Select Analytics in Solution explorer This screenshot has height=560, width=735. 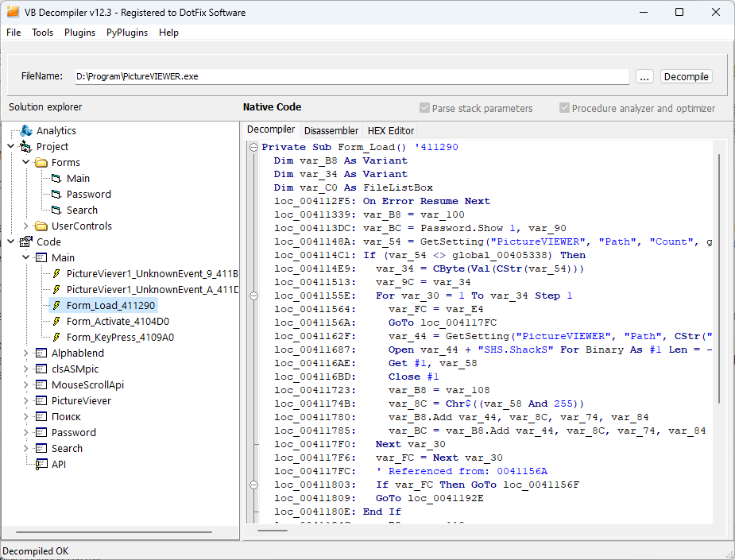[x=56, y=131]
